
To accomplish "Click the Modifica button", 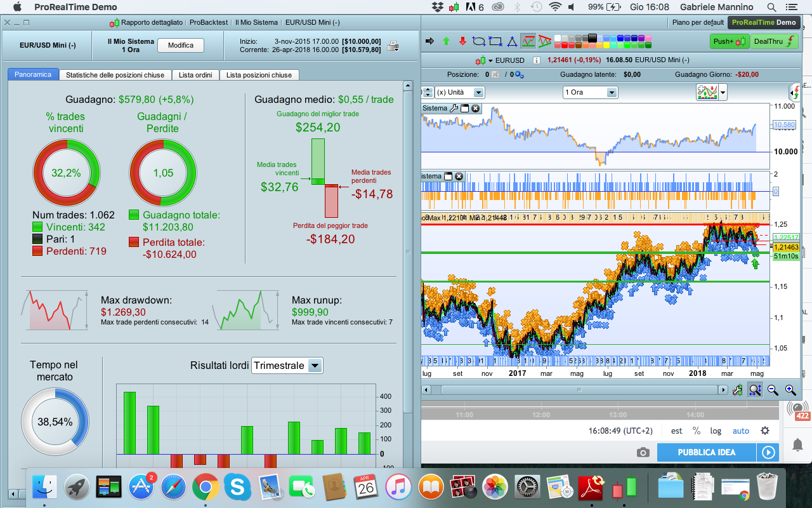I will pyautogui.click(x=181, y=46).
